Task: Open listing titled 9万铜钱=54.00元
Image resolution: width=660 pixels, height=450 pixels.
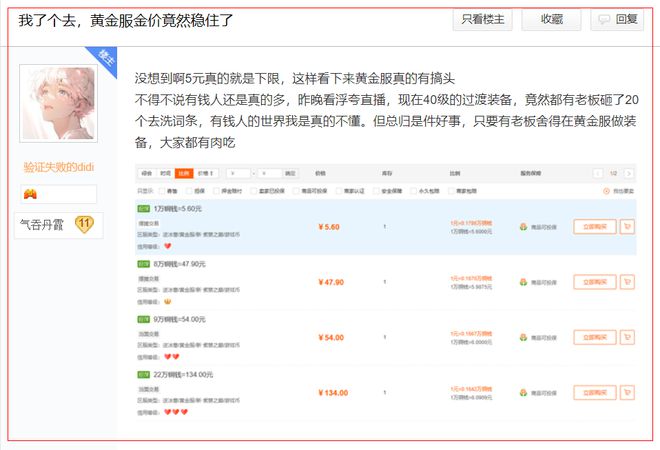Action: pos(179,320)
